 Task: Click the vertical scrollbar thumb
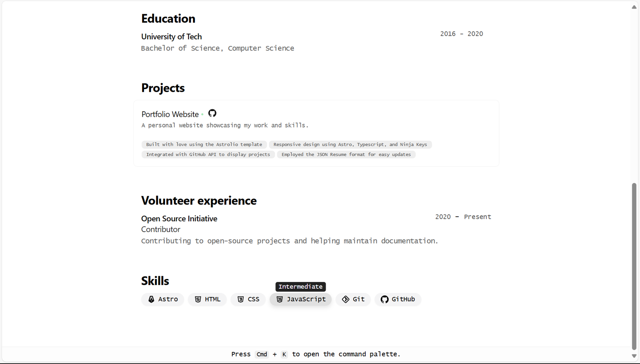(x=634, y=266)
